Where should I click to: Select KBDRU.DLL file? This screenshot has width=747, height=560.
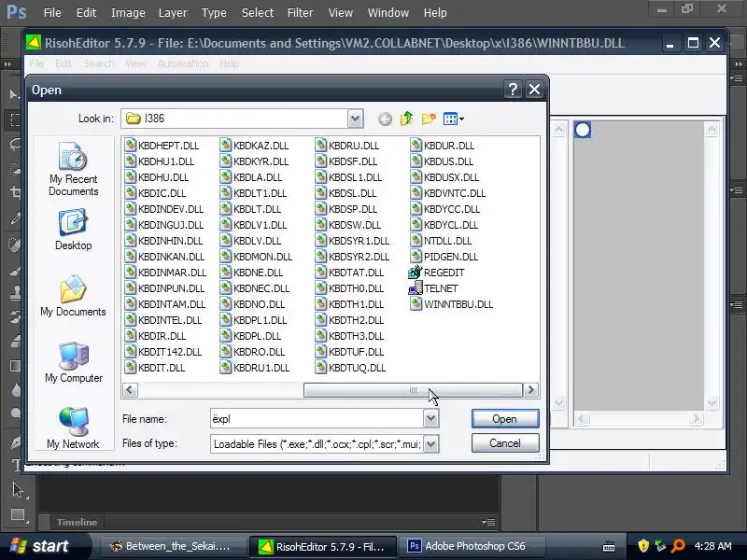tap(346, 146)
